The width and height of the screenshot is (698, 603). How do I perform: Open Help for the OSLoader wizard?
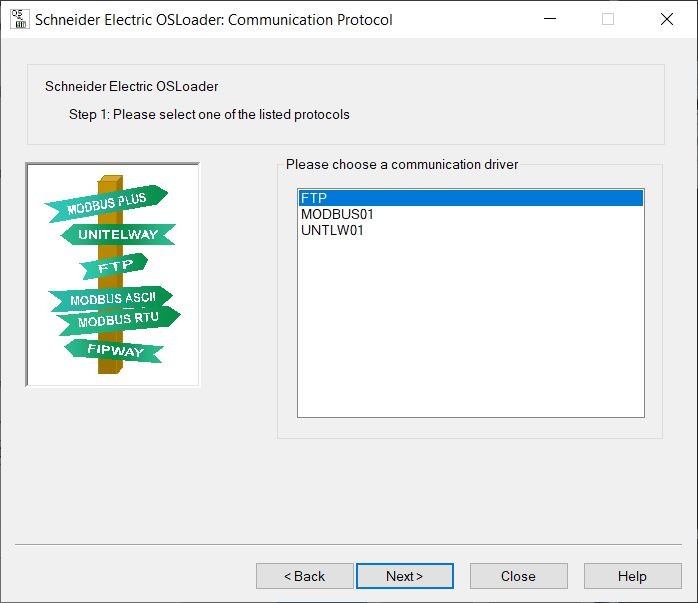(633, 576)
